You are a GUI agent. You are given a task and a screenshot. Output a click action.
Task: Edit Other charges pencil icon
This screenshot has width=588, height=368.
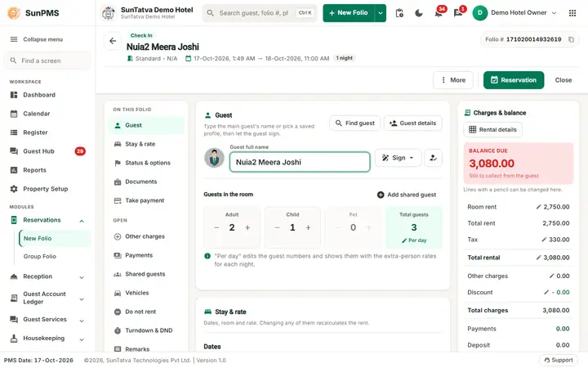click(551, 276)
